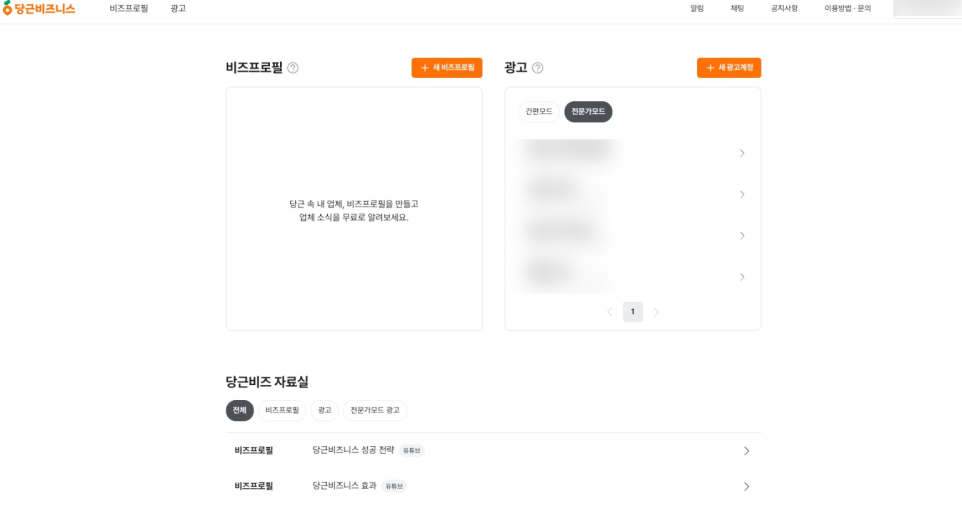This screenshot has width=962, height=507.
Task: Click 유튜브 tag beside 당근비즈니스 효과
Action: pos(394,486)
